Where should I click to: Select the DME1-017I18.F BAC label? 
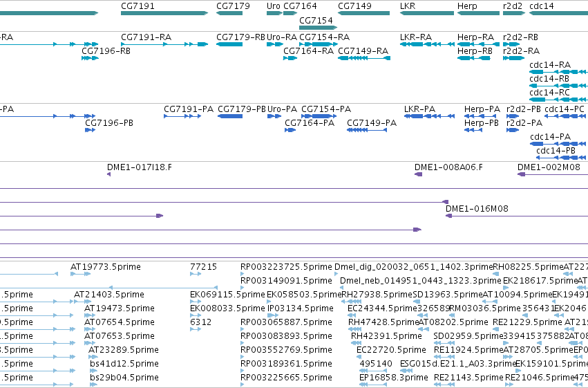[140, 167]
